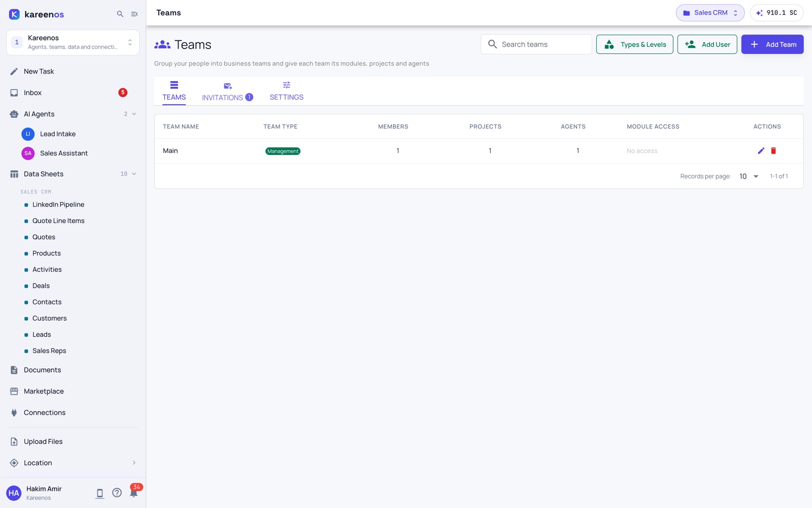
Task: Open Sales Assistant agent
Action: 79,153
